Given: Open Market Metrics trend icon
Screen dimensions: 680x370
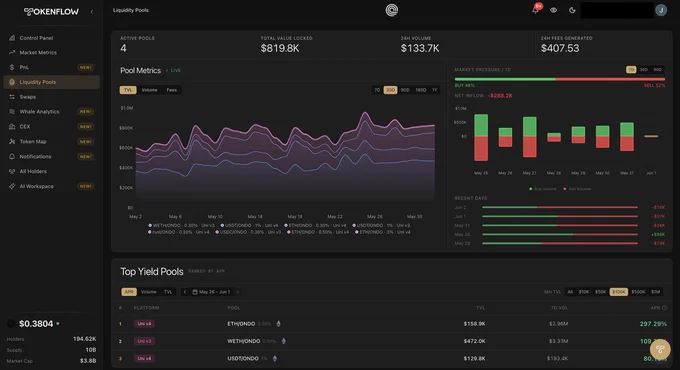Looking at the screenshot, I should click(x=12, y=52).
